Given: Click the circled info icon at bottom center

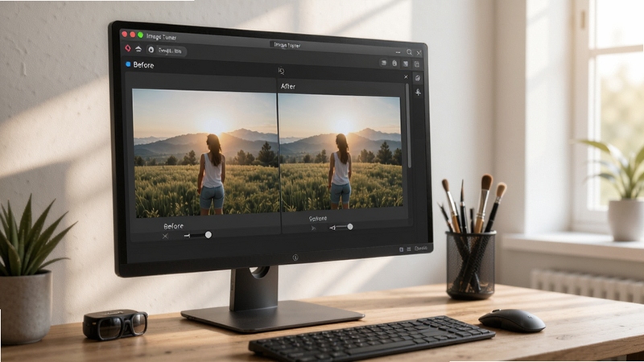Looking at the screenshot, I should [x=295, y=257].
